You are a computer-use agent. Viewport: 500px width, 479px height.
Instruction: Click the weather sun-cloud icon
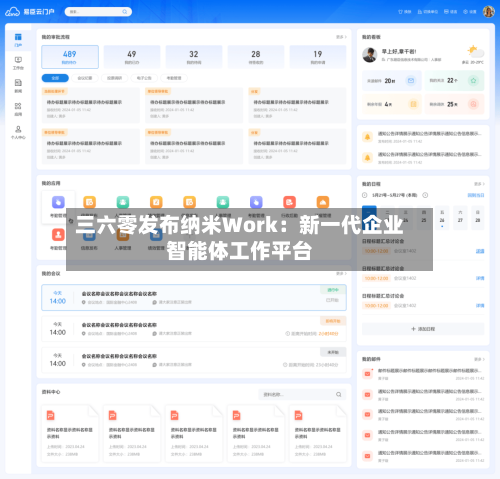(476, 52)
